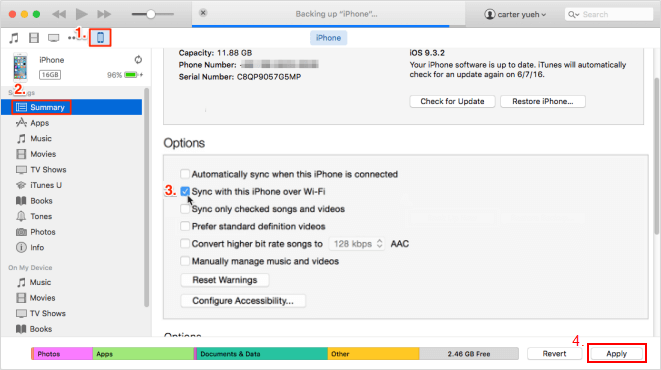Image resolution: width=661 pixels, height=370 pixels.
Task: Open the 128 kbps bit rate dropdown
Action: click(x=357, y=244)
